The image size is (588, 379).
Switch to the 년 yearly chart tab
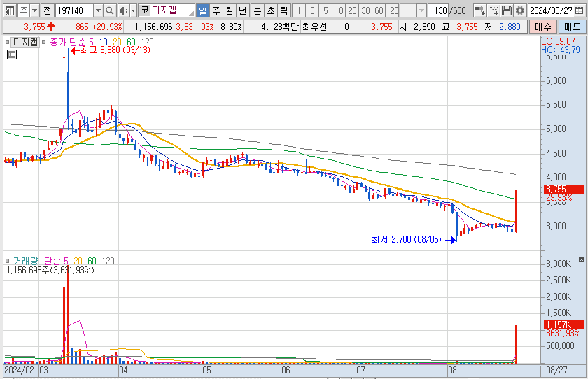pyautogui.click(x=243, y=10)
